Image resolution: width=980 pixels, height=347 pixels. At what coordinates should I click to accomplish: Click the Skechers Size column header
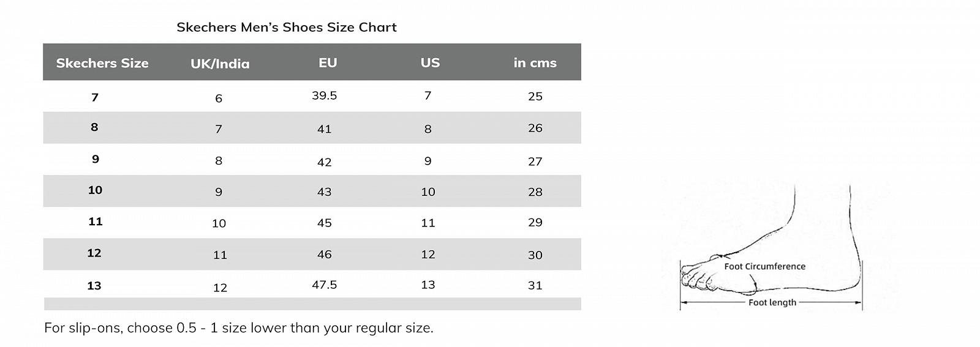(102, 63)
